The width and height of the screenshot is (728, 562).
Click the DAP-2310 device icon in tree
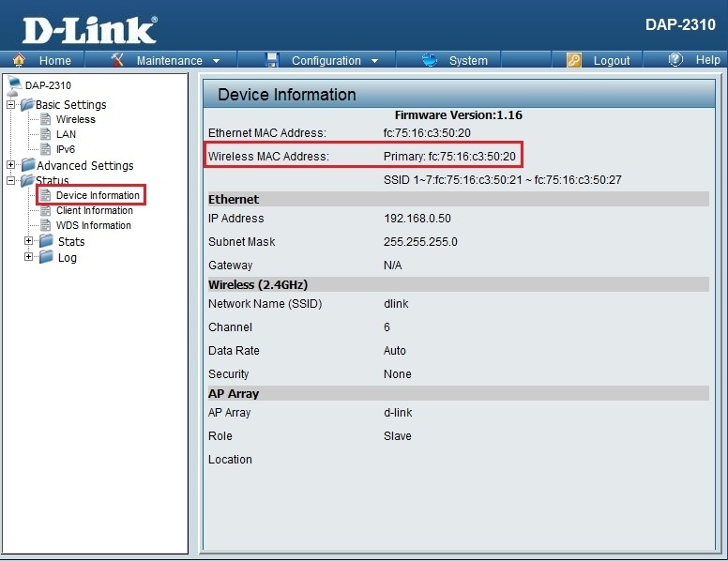[x=14, y=86]
